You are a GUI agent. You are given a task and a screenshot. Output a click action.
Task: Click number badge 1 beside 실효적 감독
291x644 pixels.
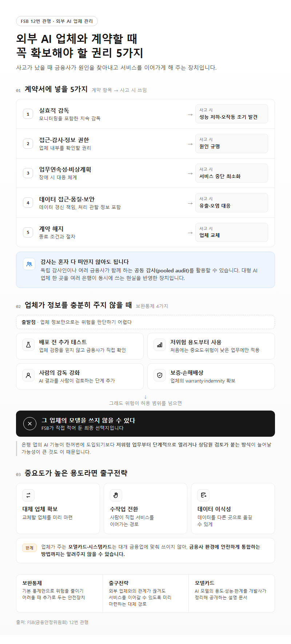pyautogui.click(x=28, y=114)
